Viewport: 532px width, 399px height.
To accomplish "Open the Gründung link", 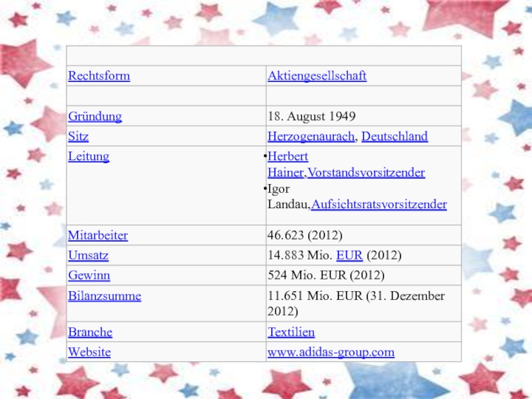I will [95, 116].
